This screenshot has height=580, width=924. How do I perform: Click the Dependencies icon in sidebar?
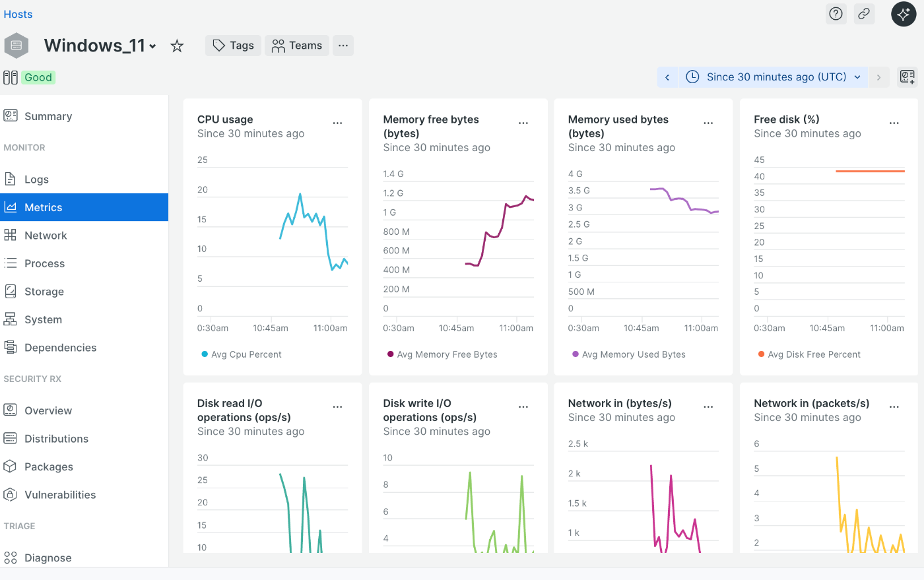pos(11,347)
